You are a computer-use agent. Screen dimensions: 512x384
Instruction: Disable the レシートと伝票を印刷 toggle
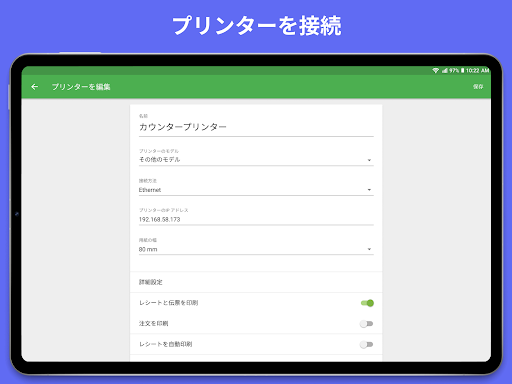point(367,303)
